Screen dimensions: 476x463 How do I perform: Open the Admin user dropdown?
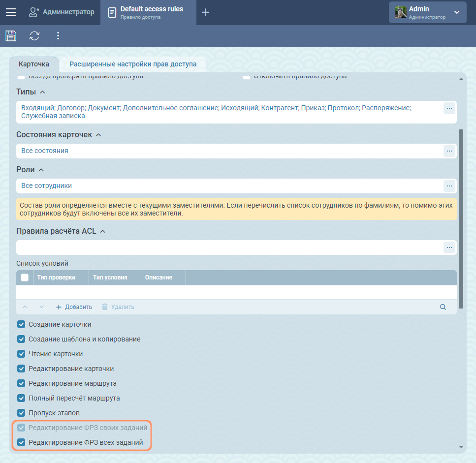(427, 12)
